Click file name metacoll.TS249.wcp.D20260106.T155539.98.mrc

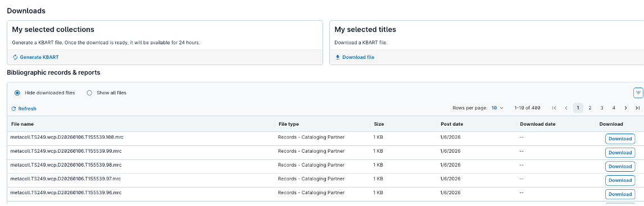tap(66, 165)
